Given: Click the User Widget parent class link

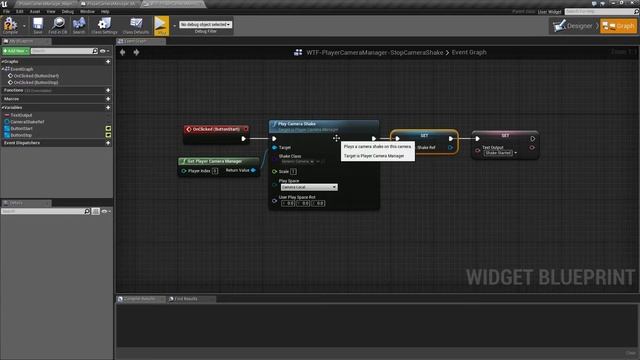Looking at the screenshot, I should (x=549, y=12).
